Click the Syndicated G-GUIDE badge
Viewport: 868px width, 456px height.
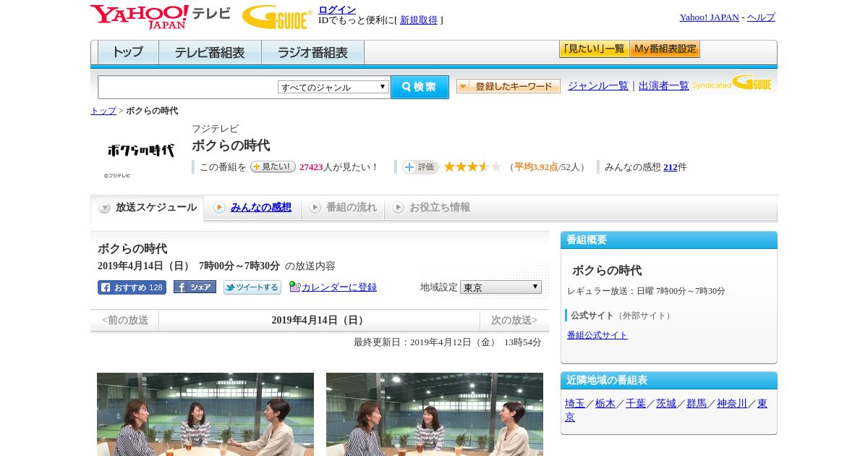732,83
